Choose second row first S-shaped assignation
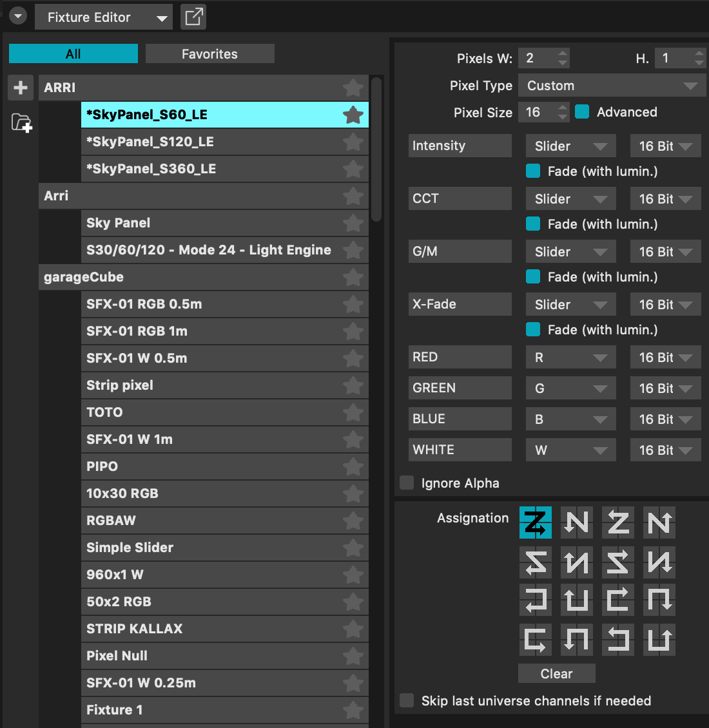709x728 pixels. click(x=535, y=562)
